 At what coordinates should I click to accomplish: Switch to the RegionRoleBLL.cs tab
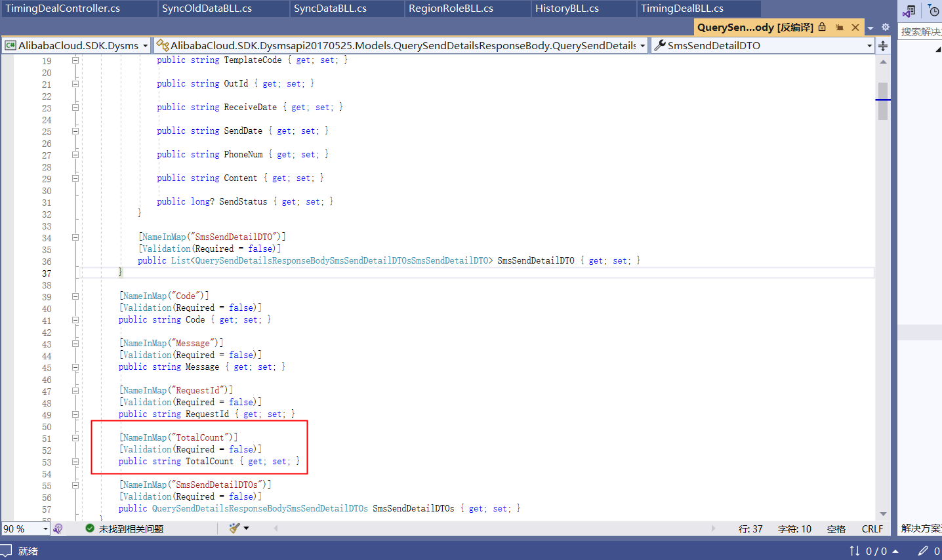tap(467, 9)
